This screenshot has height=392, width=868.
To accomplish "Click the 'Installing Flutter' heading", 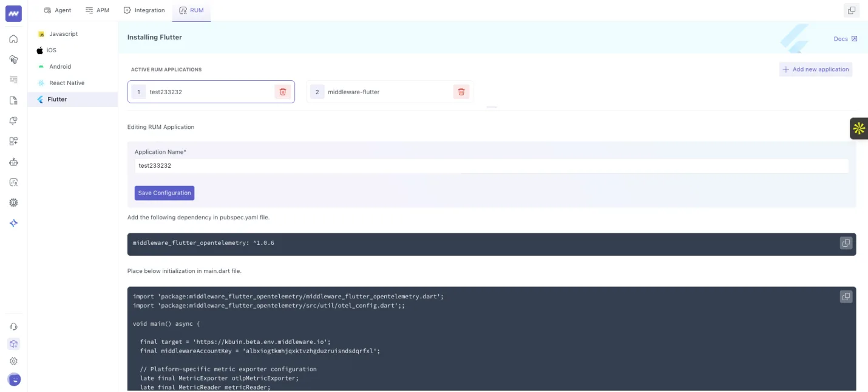I will pyautogui.click(x=155, y=38).
